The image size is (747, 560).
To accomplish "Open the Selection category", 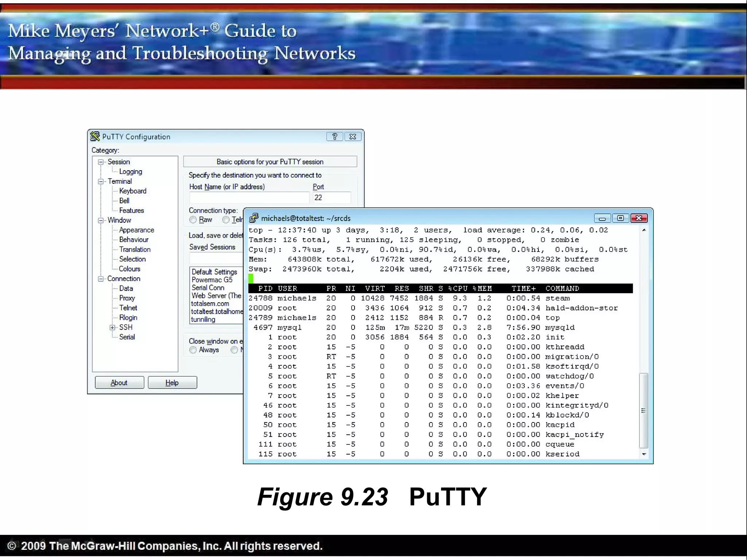I will 132,259.
